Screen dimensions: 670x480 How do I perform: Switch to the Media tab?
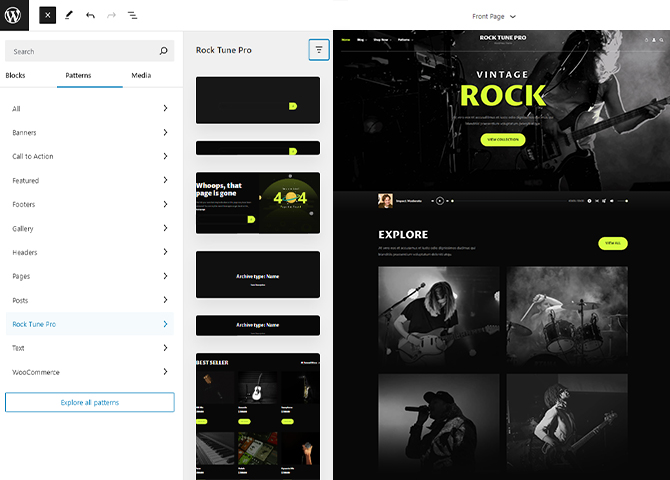pos(141,76)
